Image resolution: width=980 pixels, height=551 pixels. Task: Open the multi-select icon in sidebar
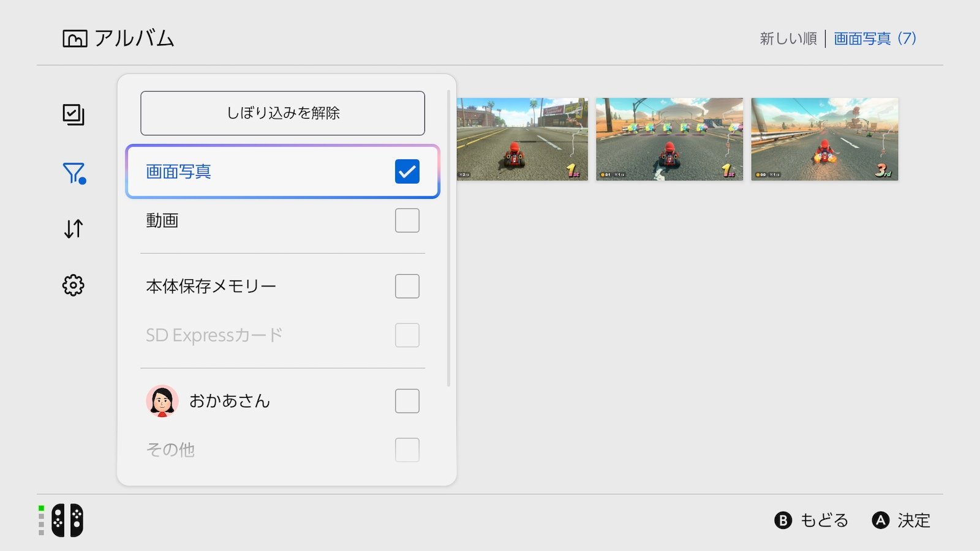click(73, 114)
